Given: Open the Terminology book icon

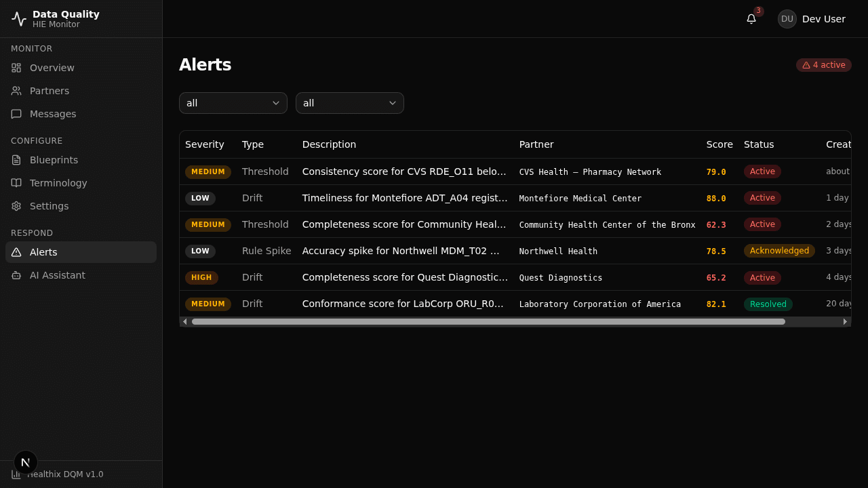Looking at the screenshot, I should click(16, 183).
